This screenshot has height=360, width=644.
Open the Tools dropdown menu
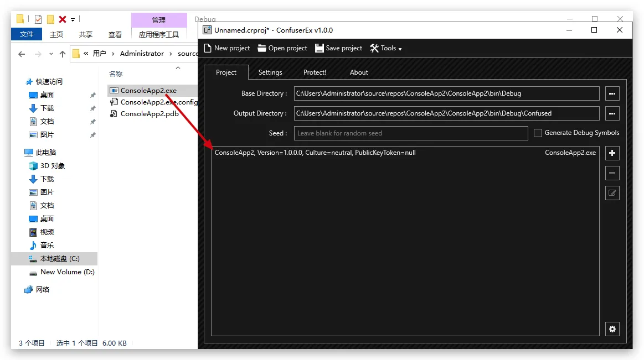coord(386,48)
